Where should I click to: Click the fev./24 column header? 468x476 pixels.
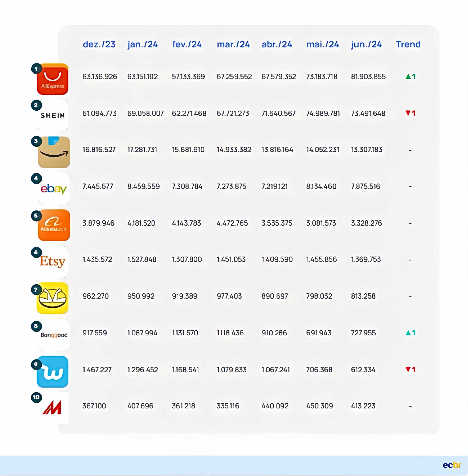click(x=187, y=44)
